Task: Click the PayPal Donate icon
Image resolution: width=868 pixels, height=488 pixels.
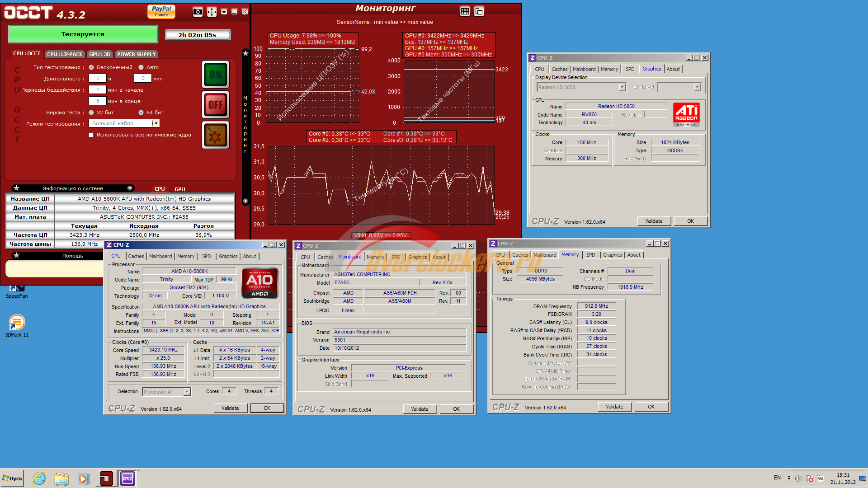Action: (x=161, y=11)
